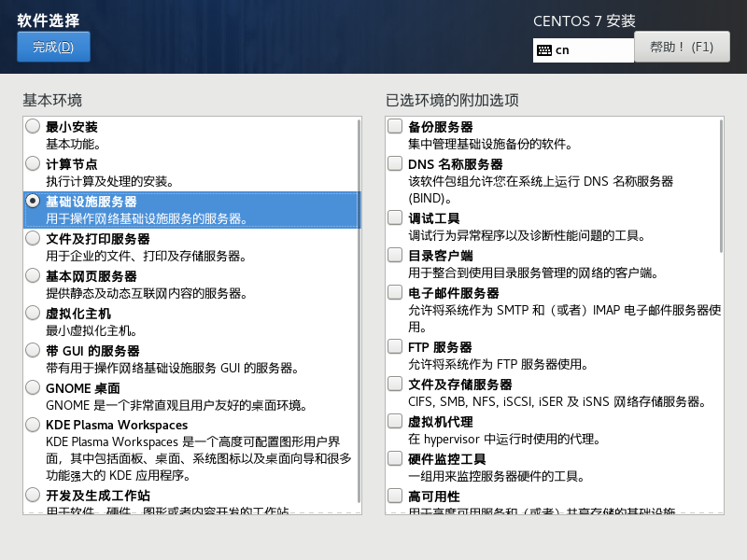
Task: Check the DNS 名称服务器 option
Action: 396,163
